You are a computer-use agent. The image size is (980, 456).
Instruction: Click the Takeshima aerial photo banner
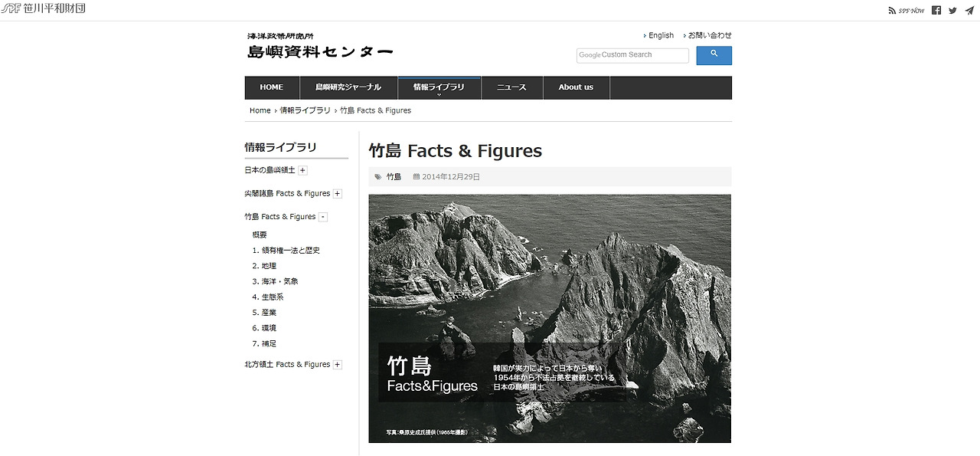pos(550,318)
